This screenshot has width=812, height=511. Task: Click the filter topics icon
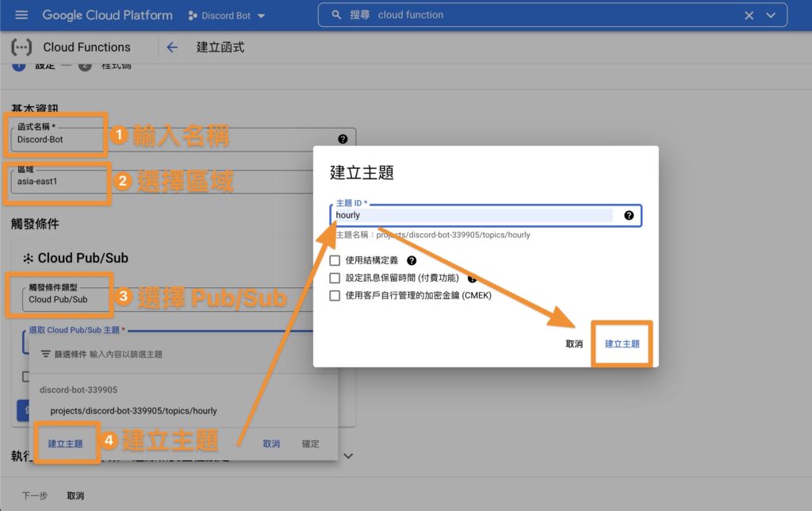click(45, 354)
